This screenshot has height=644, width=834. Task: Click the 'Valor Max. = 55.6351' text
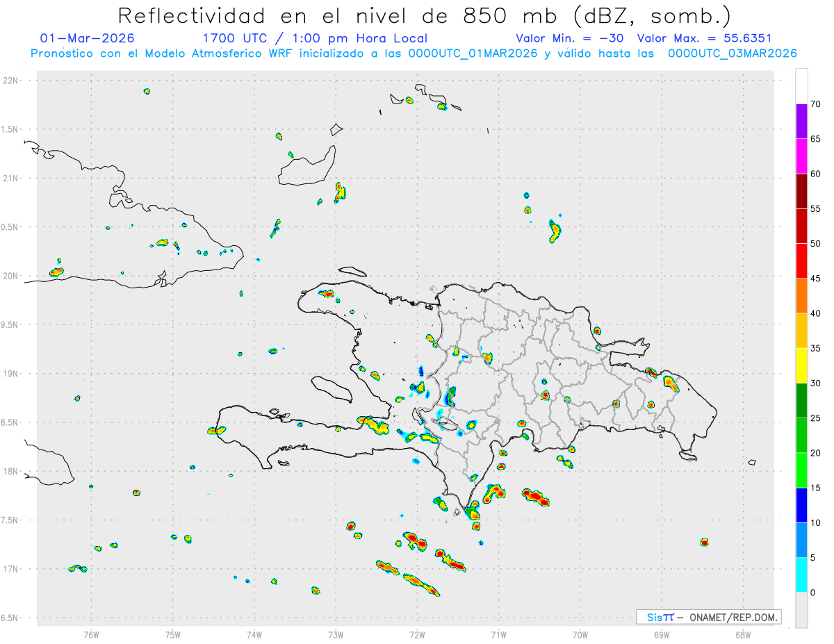click(x=704, y=38)
